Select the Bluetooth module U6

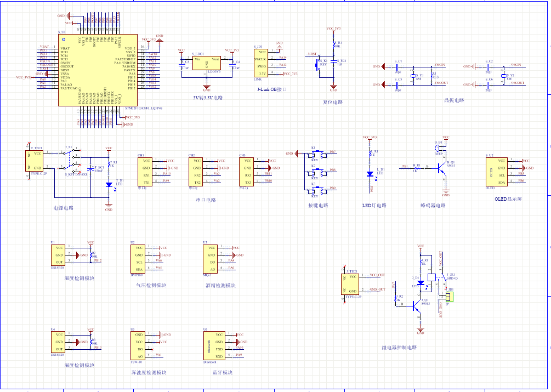[x=213, y=345]
